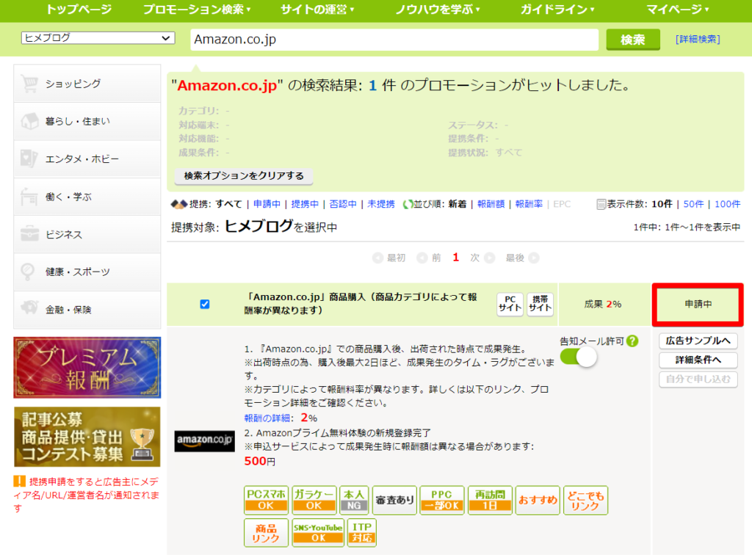
Task: Click the エンタメ・ホビー cards icon
Action: point(29,159)
